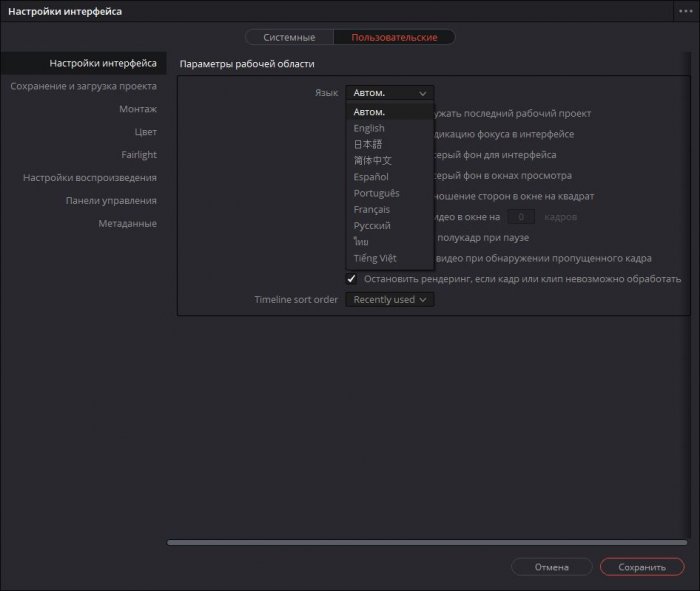Switch to the Пользовательские tab
700x591 pixels.
[x=393, y=37]
